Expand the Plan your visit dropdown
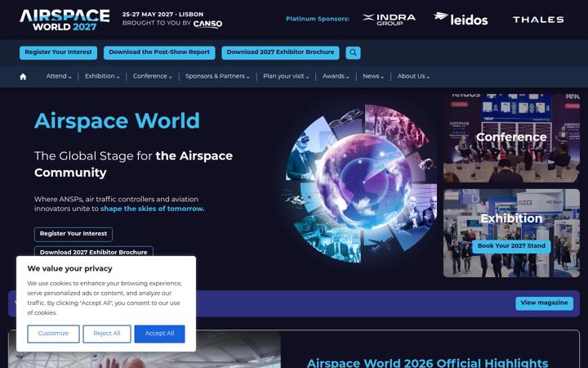Viewport: 588px width, 368px height. (286, 76)
